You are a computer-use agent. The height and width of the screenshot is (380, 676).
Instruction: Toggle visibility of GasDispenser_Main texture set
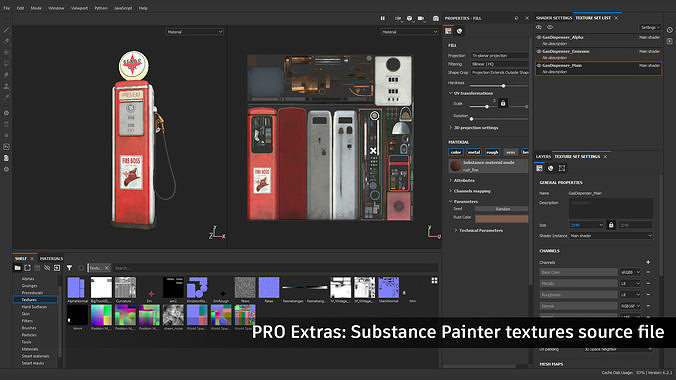pyautogui.click(x=539, y=66)
